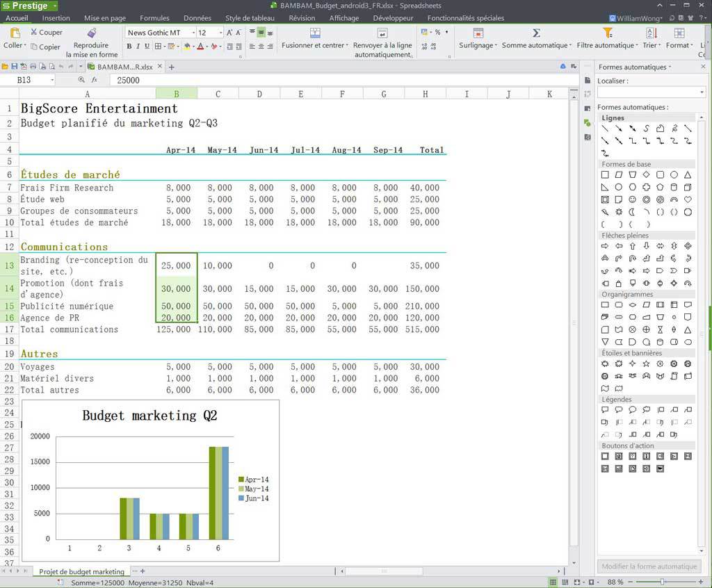Open the Name Box dropdown arrow
The image size is (712, 588).
click(52, 81)
